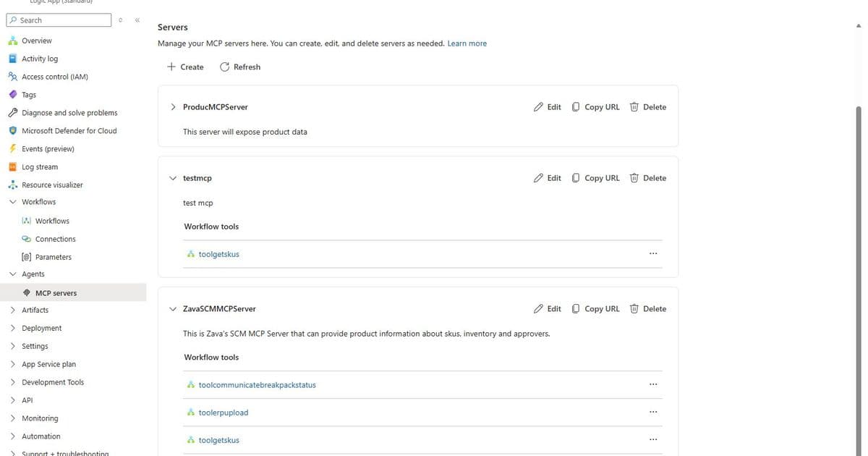Open the toolerpupload workflow tool

coord(223,412)
